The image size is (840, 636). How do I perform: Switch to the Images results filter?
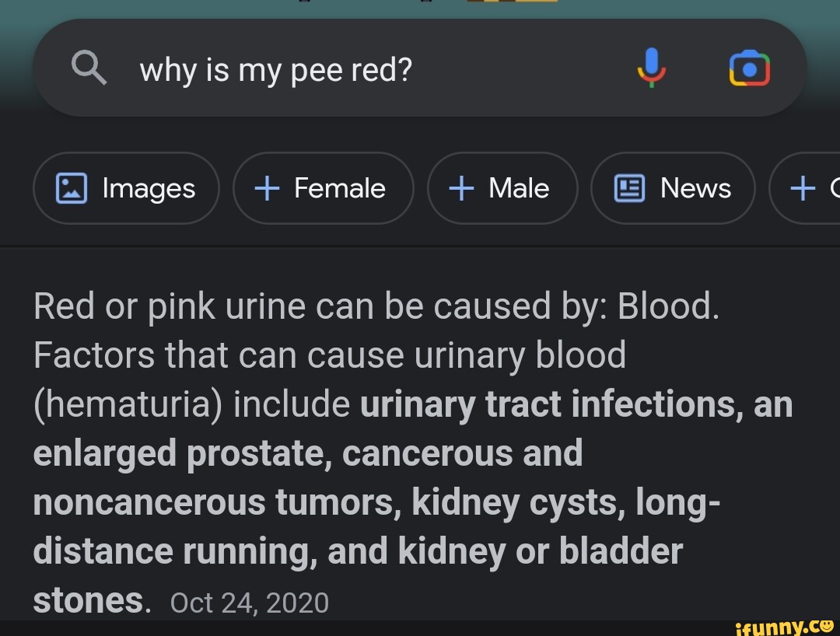click(126, 187)
